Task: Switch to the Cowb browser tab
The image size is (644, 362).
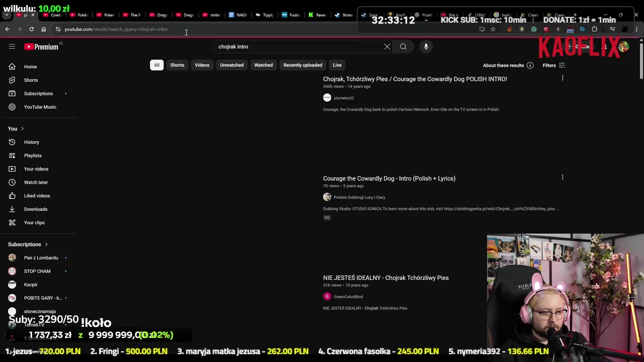Action: (52, 15)
